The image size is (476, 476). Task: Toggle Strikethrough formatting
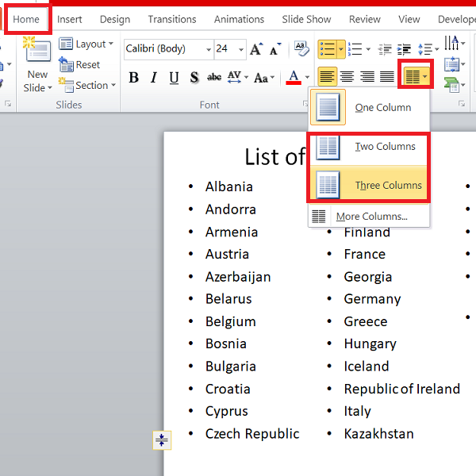click(214, 78)
